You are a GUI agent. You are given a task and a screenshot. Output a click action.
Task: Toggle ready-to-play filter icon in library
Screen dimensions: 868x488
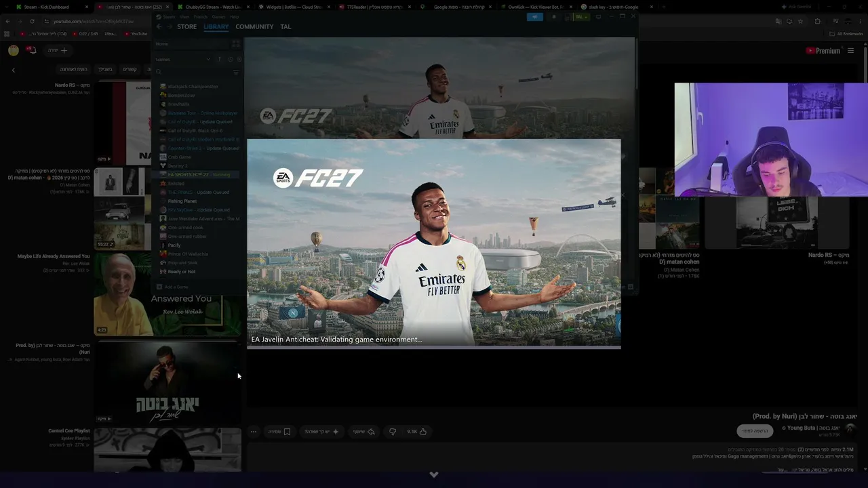click(239, 59)
